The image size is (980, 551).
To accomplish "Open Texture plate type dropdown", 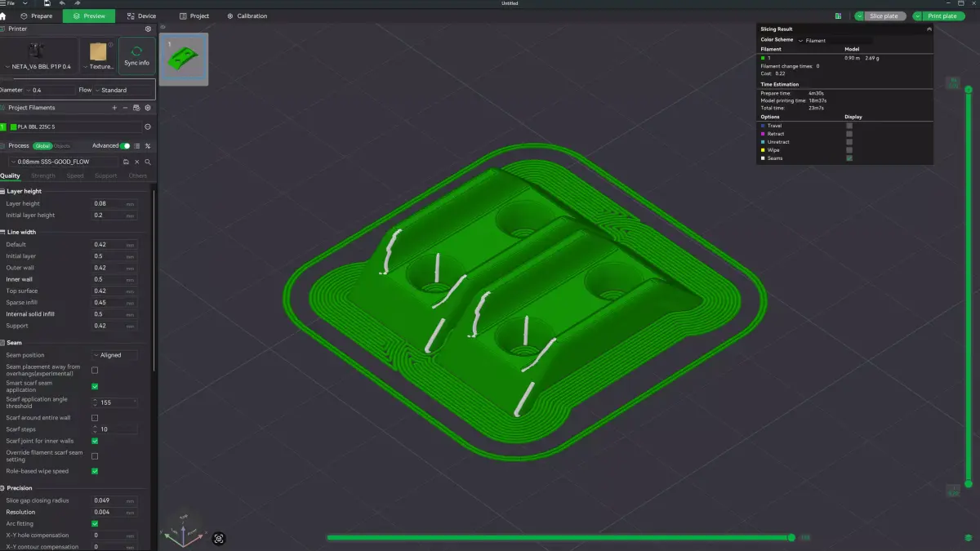I will [x=99, y=67].
